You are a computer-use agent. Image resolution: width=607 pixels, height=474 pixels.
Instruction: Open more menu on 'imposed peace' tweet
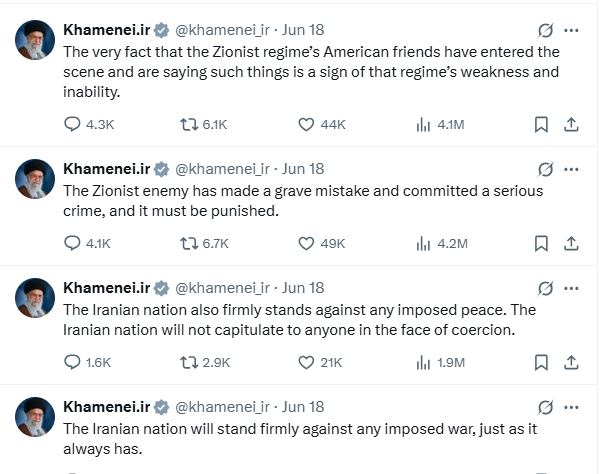coord(571,288)
